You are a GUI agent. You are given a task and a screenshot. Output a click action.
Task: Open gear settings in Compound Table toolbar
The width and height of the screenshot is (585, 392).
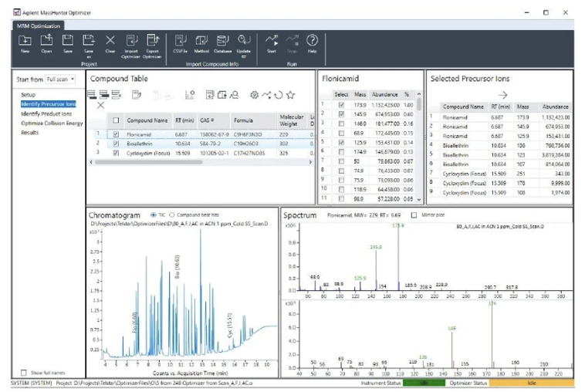255,95
